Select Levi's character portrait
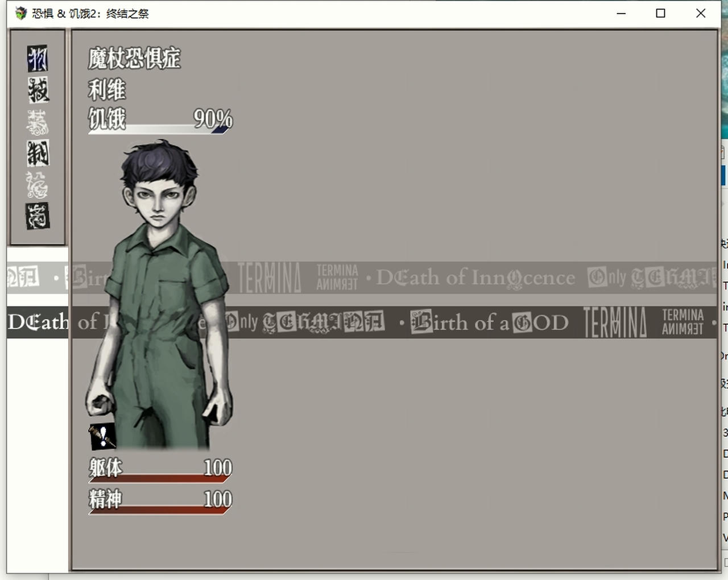This screenshot has height=580, width=728. click(x=159, y=295)
